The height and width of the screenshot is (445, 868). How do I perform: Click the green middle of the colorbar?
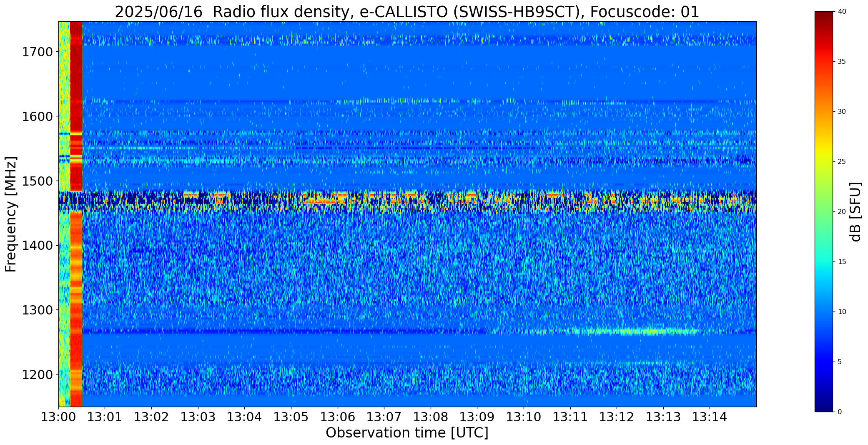pyautogui.click(x=825, y=211)
